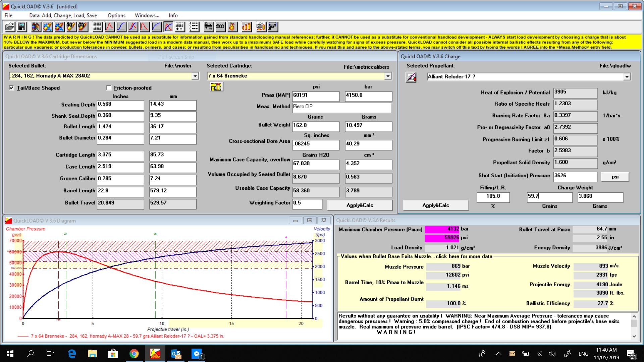This screenshot has height=362, width=644.
Task: Open the numbered list 1-2-3 toolbar icon
Action: (x=194, y=26)
